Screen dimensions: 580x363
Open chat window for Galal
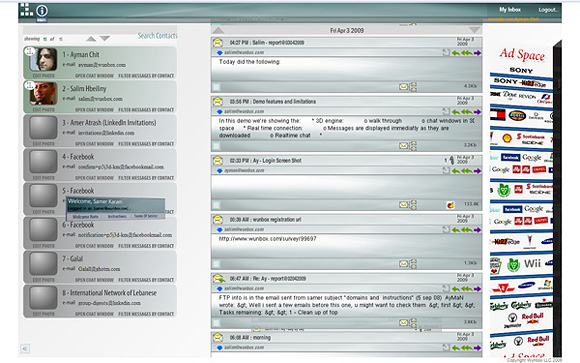pyautogui.click(x=94, y=280)
